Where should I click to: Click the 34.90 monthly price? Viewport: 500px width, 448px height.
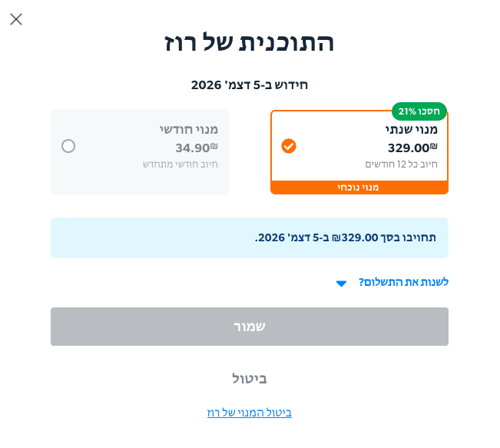click(x=192, y=148)
